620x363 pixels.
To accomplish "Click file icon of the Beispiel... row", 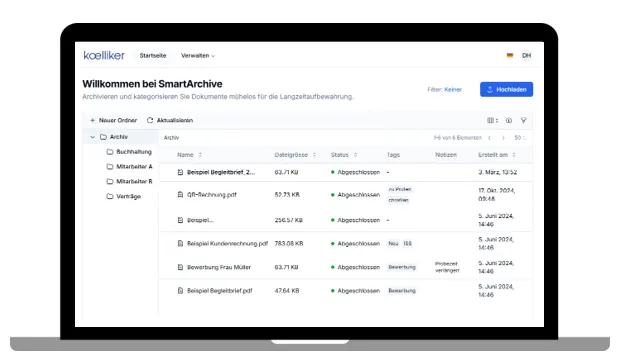I will pos(180,220).
